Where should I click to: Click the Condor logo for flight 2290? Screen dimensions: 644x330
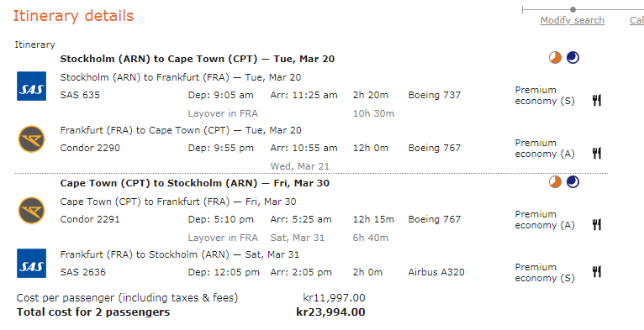[x=32, y=139]
